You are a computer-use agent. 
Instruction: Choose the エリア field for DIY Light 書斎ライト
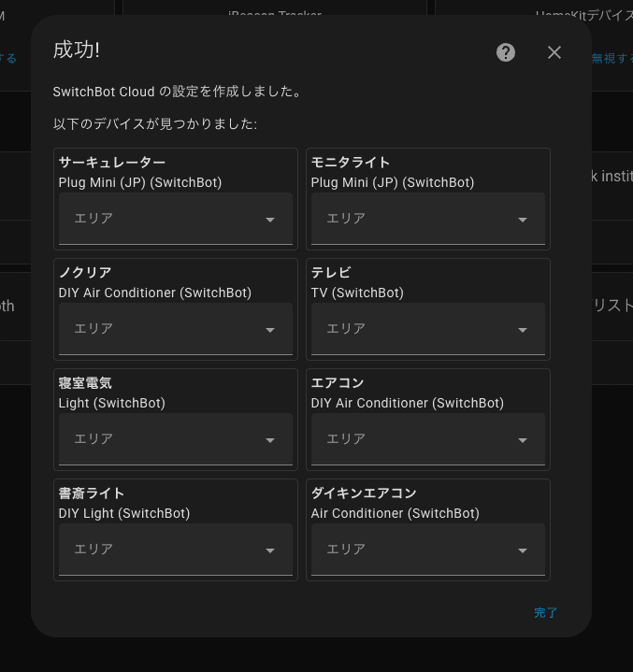tap(159, 550)
